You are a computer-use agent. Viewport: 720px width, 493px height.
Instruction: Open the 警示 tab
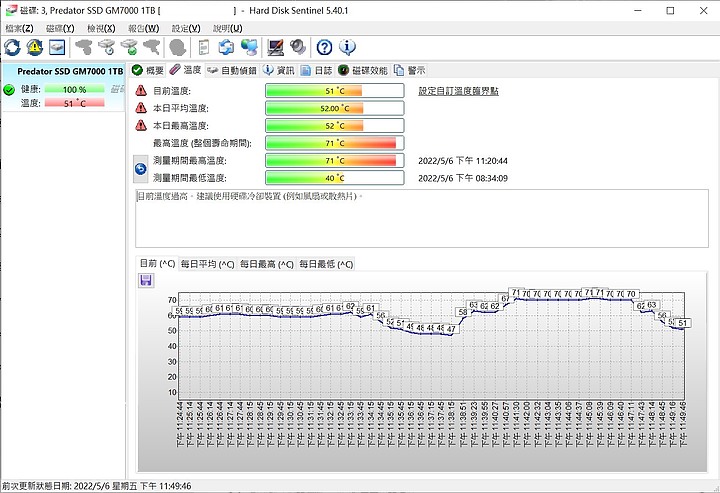(x=410, y=70)
